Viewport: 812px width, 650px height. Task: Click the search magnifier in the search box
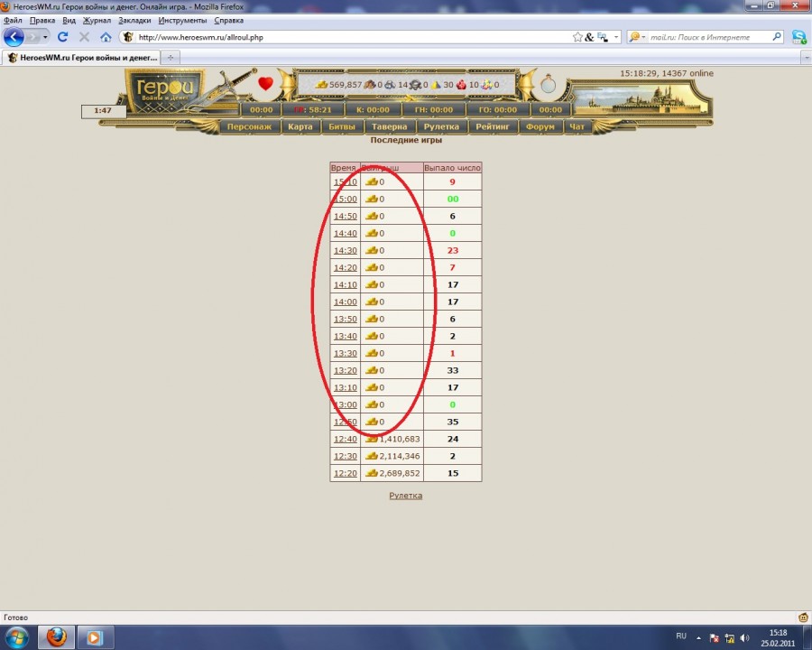(x=777, y=37)
